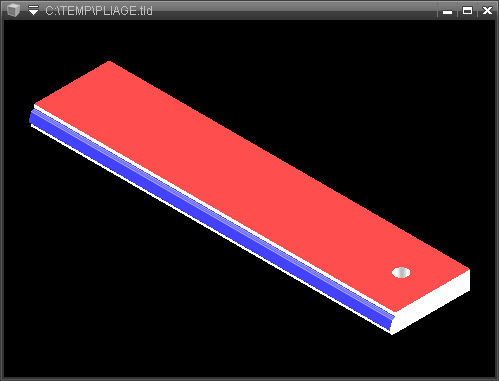Screen dimensions: 499x381
Task: Click empty black viewport background to deselect
Action: [333, 83]
